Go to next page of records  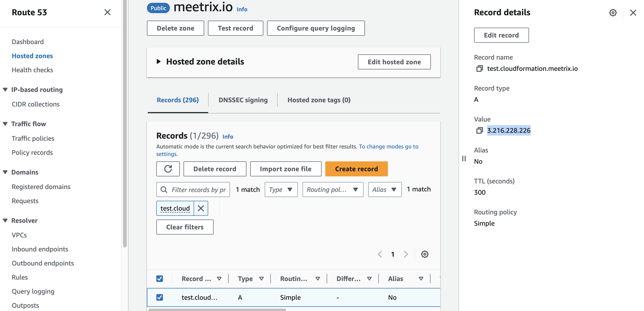point(406,254)
